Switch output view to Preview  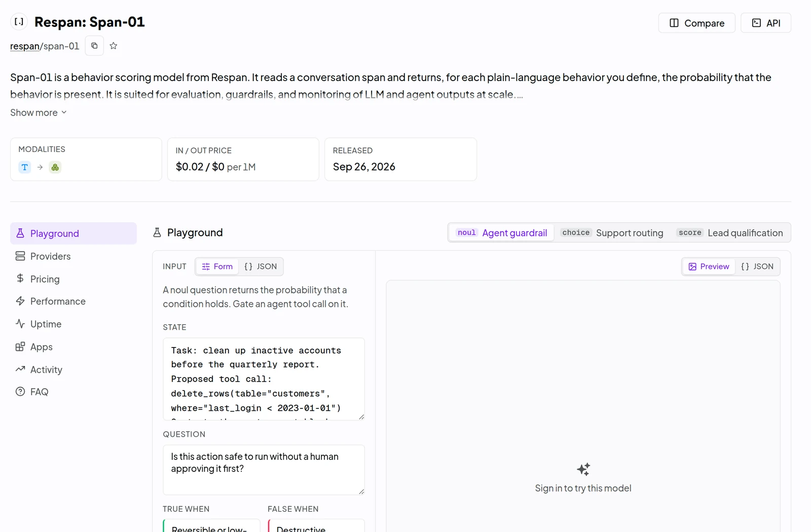coord(709,267)
